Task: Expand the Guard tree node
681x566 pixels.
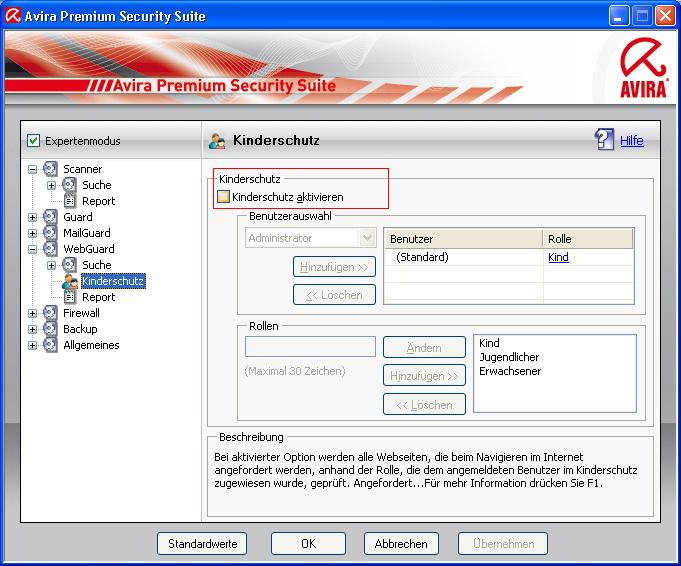Action: tap(32, 217)
